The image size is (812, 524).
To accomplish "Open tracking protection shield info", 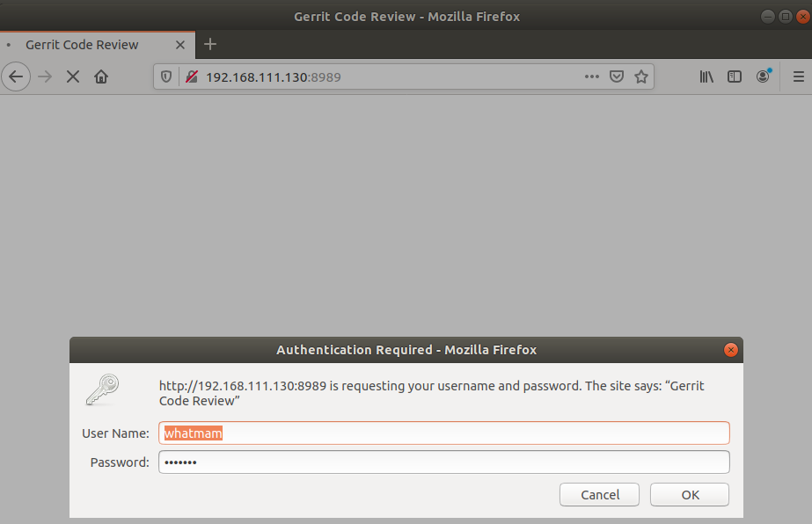I will click(166, 76).
